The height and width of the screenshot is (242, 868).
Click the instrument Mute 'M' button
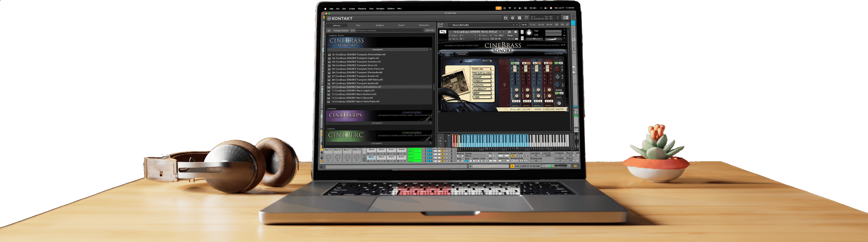click(x=522, y=39)
